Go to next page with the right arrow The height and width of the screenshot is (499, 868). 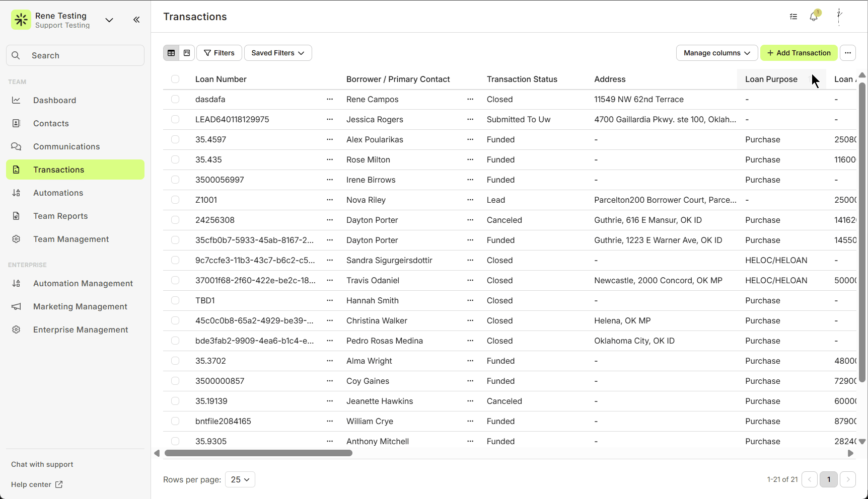pos(848,479)
